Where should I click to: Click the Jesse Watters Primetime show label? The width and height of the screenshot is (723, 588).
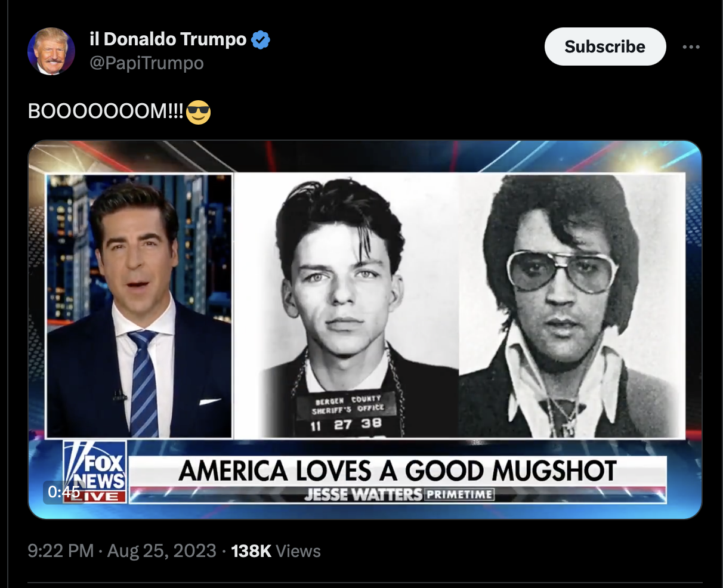click(x=399, y=494)
